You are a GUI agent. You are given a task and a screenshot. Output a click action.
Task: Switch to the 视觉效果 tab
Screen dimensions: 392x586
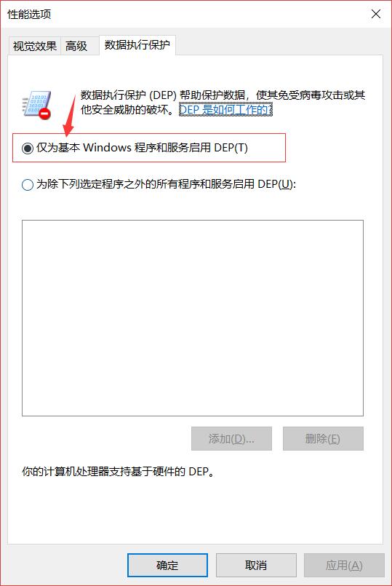(34, 46)
